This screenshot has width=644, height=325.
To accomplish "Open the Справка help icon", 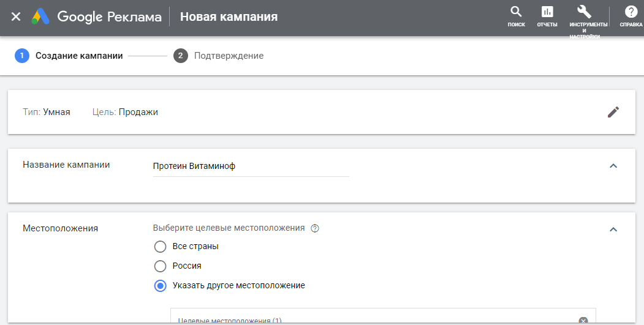I will 631,16.
